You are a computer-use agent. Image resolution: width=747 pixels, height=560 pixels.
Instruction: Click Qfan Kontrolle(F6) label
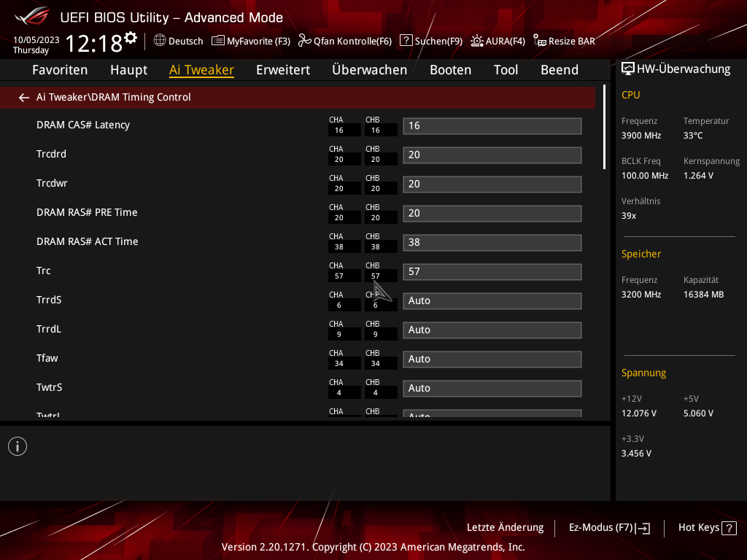click(x=352, y=42)
